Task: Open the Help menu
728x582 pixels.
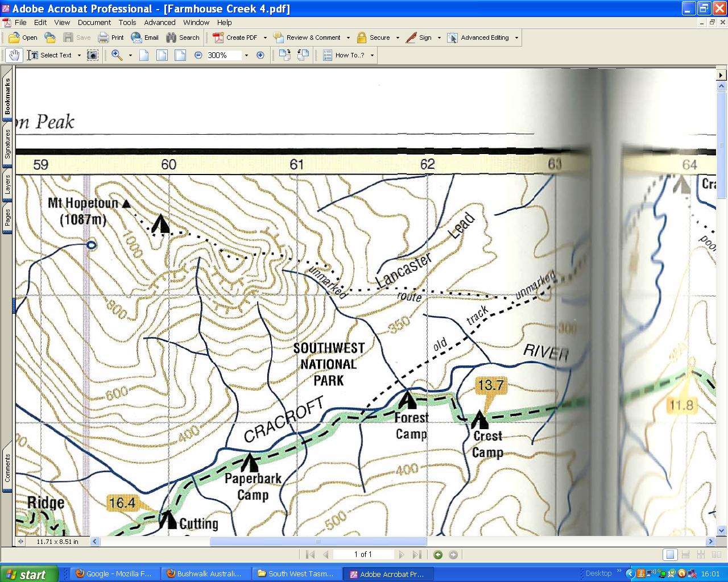Action: [x=224, y=22]
